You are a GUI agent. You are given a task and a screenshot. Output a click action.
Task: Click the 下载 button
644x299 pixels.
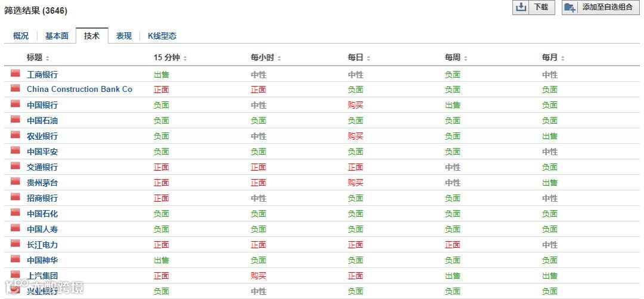533,7
